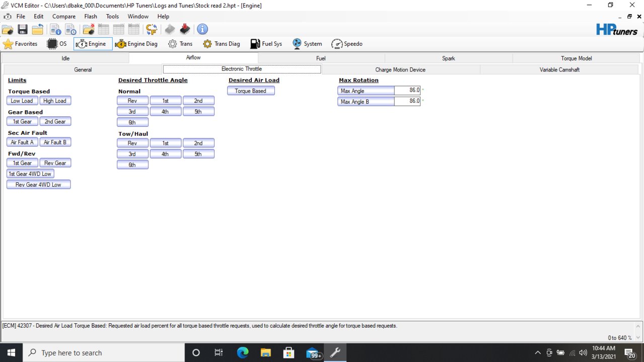Open the file information document icon
The height and width of the screenshot is (362, 644).
[55, 29]
